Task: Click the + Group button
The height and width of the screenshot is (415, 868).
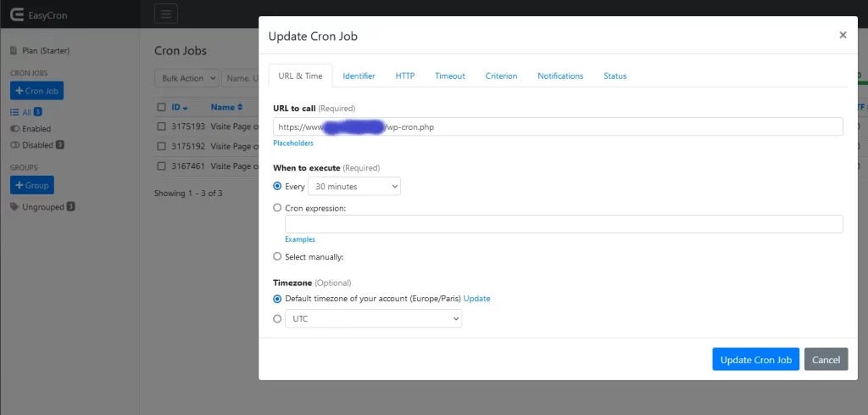Action: [32, 185]
